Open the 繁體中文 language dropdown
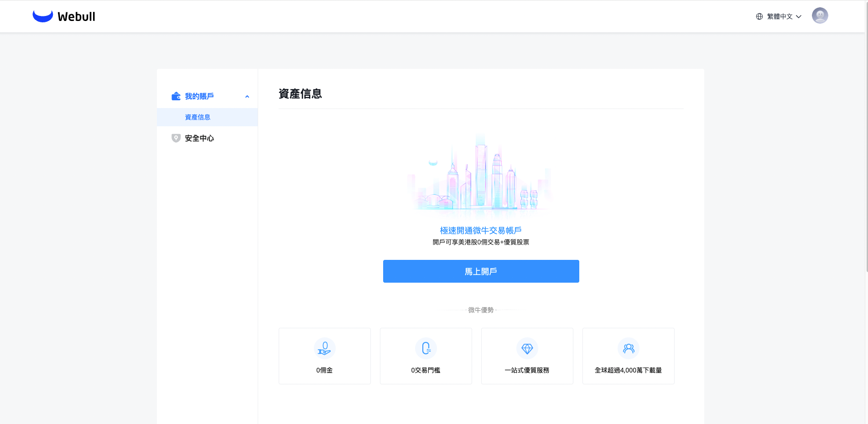Image resolution: width=868 pixels, height=424 pixels. pyautogui.click(x=780, y=16)
